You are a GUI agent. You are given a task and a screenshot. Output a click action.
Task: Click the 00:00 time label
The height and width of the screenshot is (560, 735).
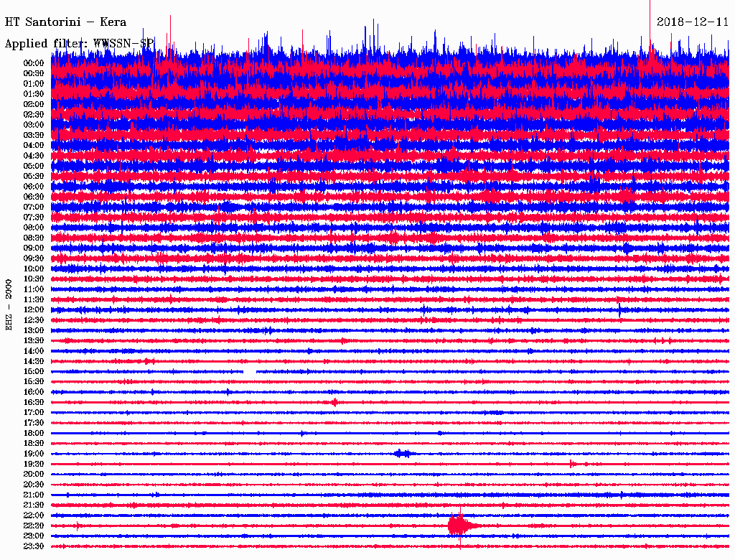coord(34,63)
